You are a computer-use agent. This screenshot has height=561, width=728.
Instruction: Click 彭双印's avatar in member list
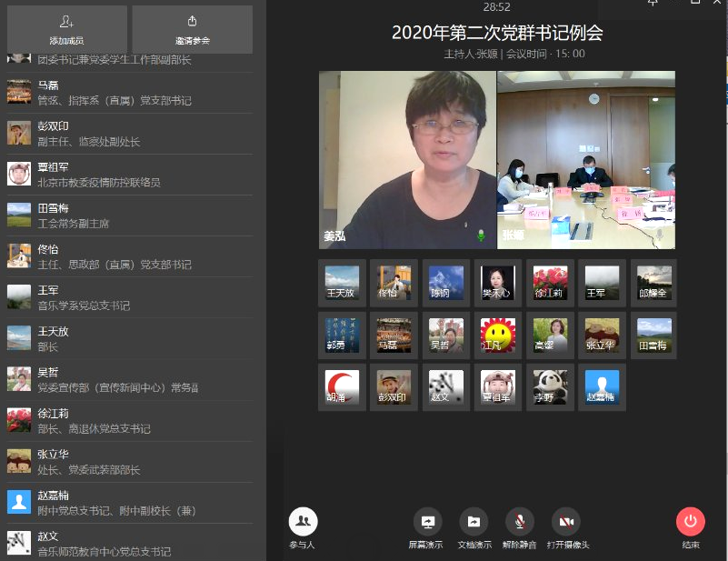tap(19, 133)
